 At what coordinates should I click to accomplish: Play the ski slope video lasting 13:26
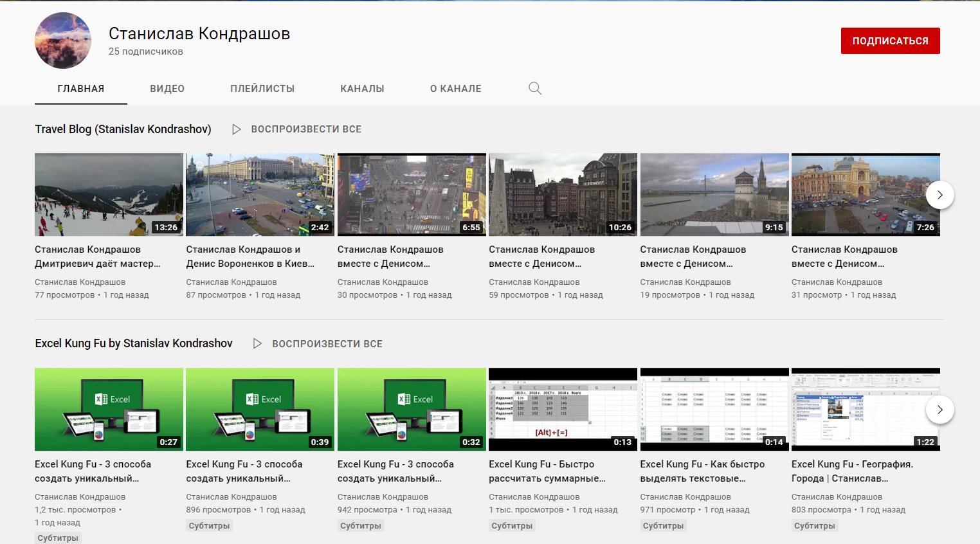109,194
